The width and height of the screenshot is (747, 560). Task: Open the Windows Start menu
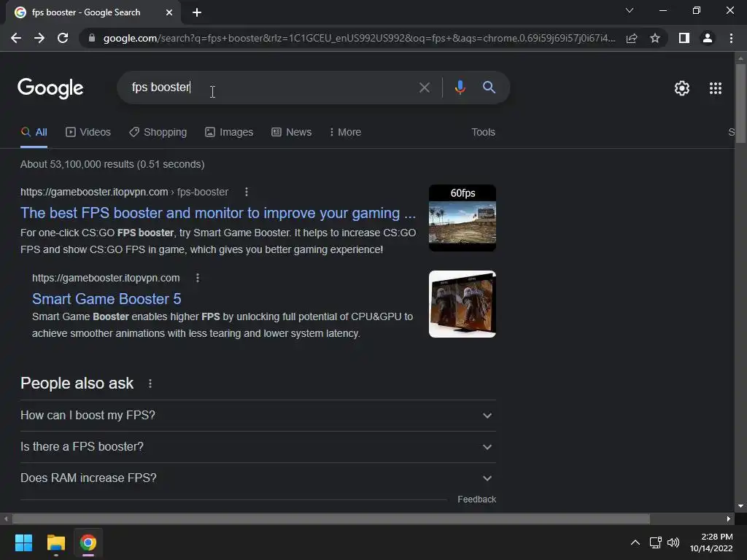click(23, 542)
